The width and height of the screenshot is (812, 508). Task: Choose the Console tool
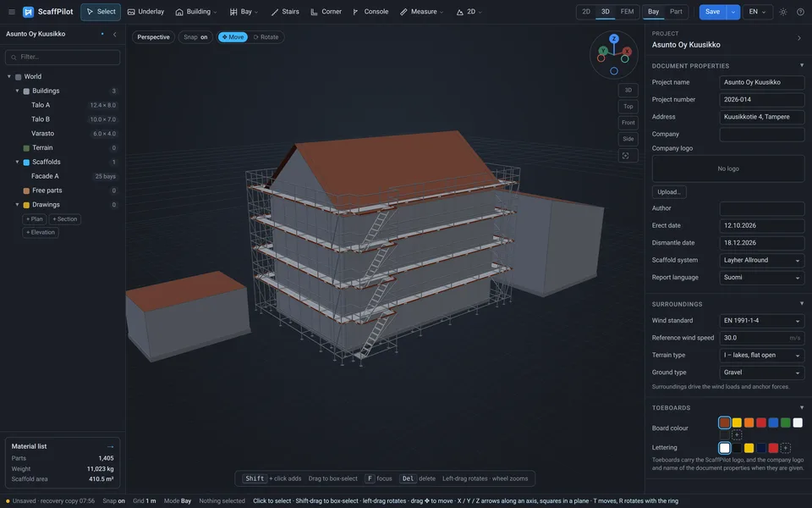[370, 12]
